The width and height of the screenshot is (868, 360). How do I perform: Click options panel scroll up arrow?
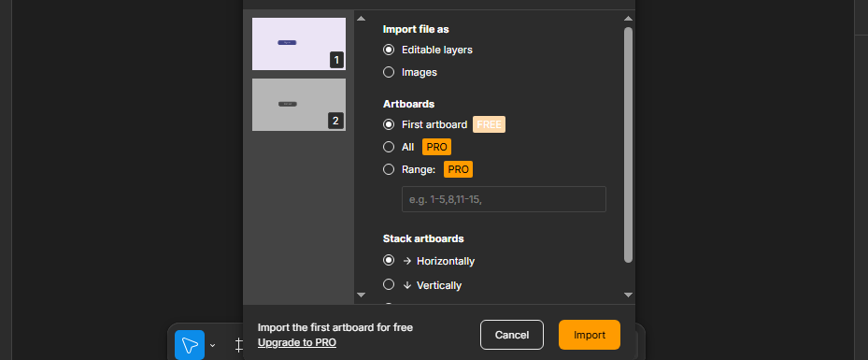point(628,19)
